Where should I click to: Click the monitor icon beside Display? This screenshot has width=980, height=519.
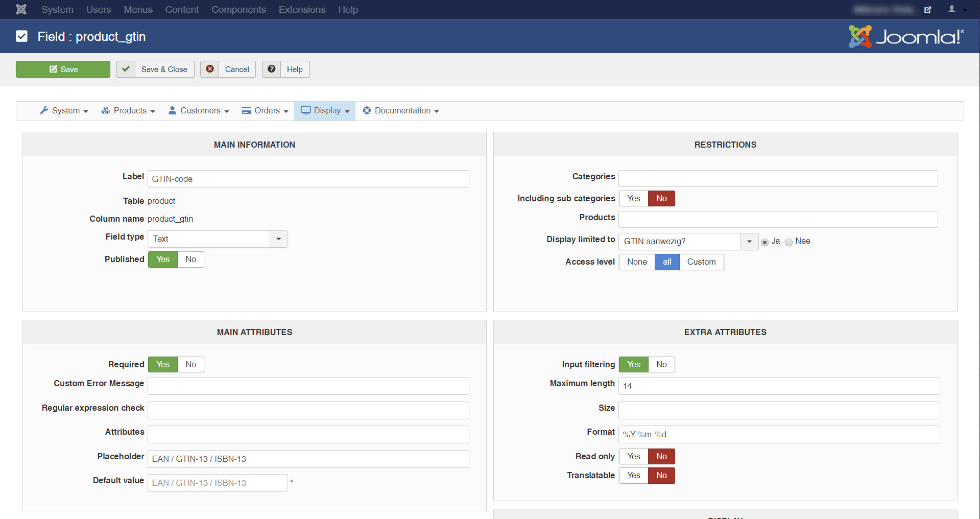click(x=306, y=110)
